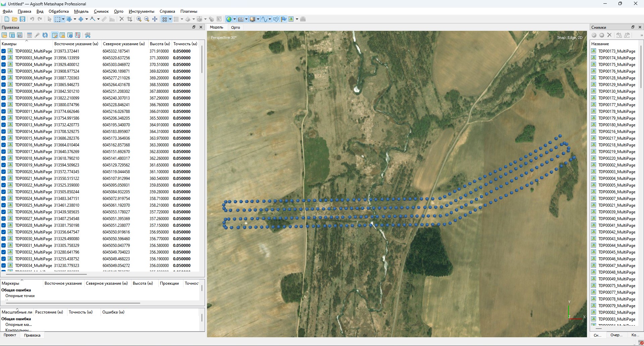This screenshot has height=346, width=644.
Task: Click Disable cameras minus icon in Снимки panel
Action: (x=602, y=35)
